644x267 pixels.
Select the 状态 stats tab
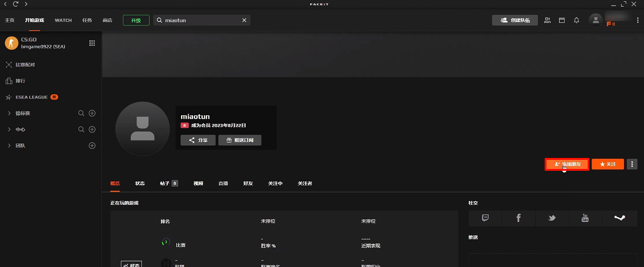(x=140, y=183)
